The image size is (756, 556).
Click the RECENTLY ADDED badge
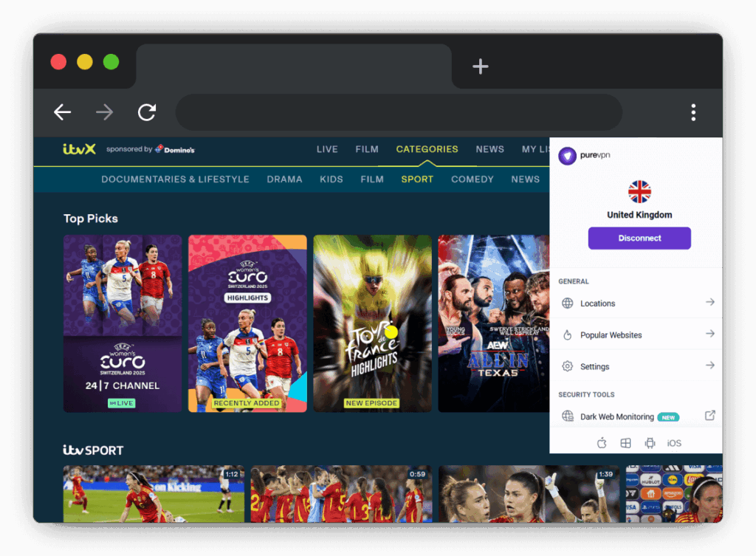(247, 403)
